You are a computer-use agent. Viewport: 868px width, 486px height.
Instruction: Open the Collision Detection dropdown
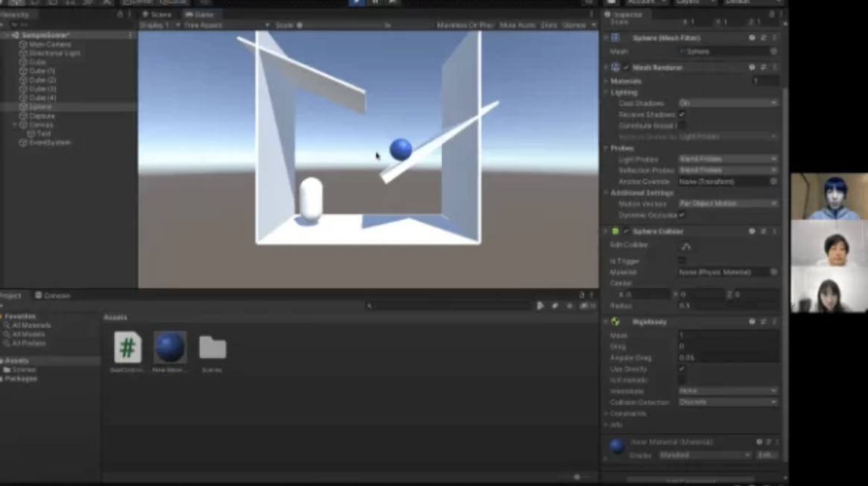[x=727, y=402]
